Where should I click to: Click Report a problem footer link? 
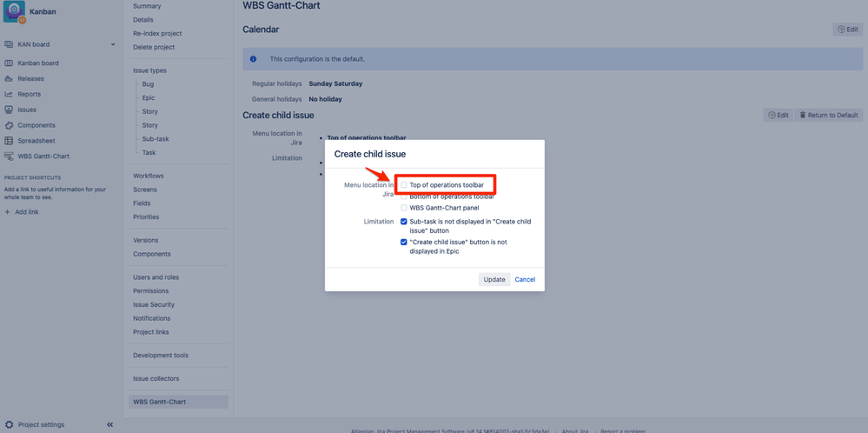623,431
